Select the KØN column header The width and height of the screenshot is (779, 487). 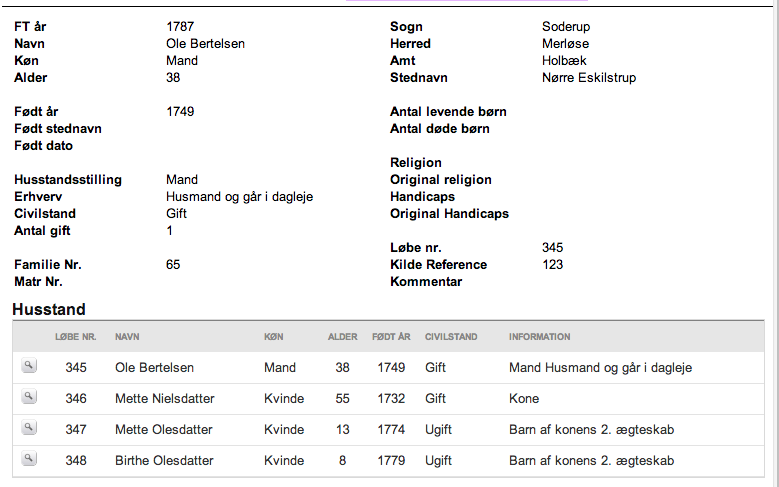tap(274, 337)
